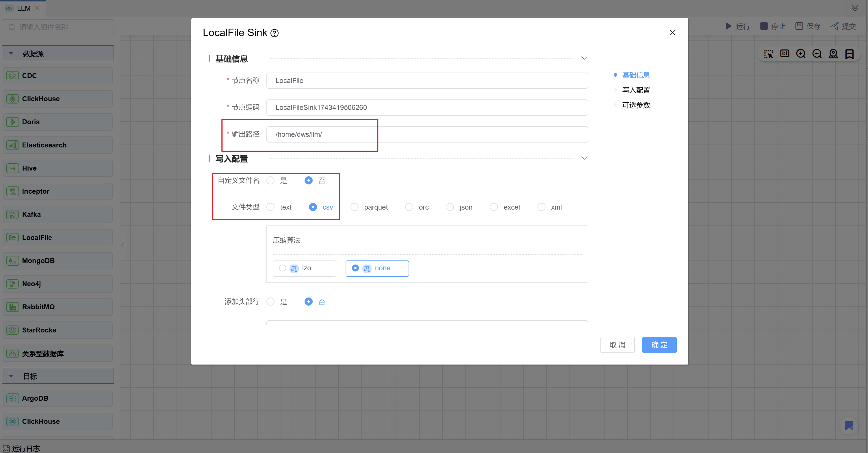Image resolution: width=868 pixels, height=453 pixels.
Task: Select the ClickHouse icon under 目标
Action: (12, 421)
